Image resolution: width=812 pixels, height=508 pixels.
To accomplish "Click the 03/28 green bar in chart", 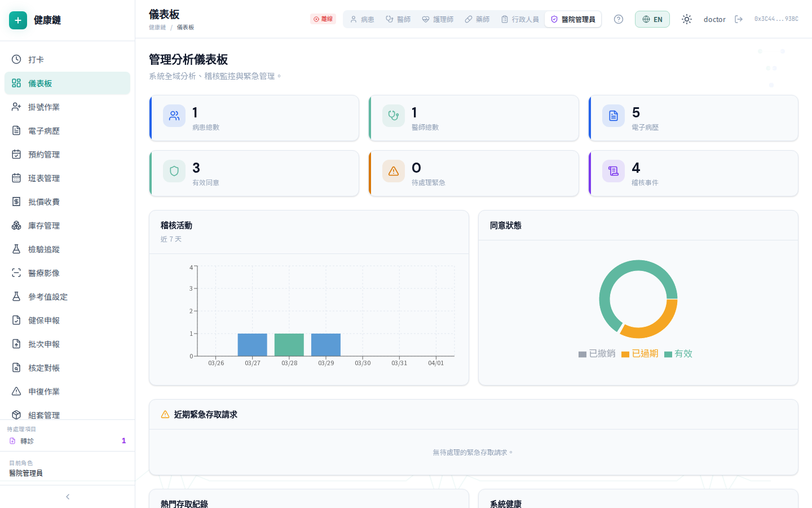I will [x=289, y=344].
